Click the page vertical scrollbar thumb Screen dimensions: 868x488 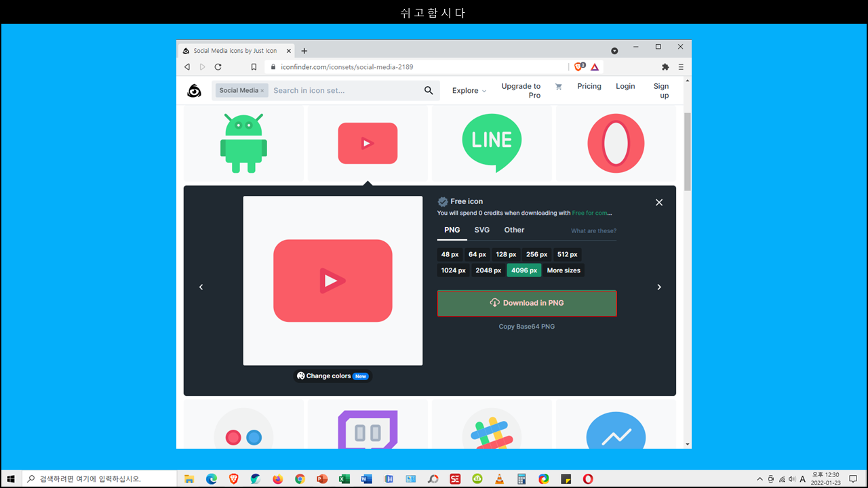[x=688, y=152]
